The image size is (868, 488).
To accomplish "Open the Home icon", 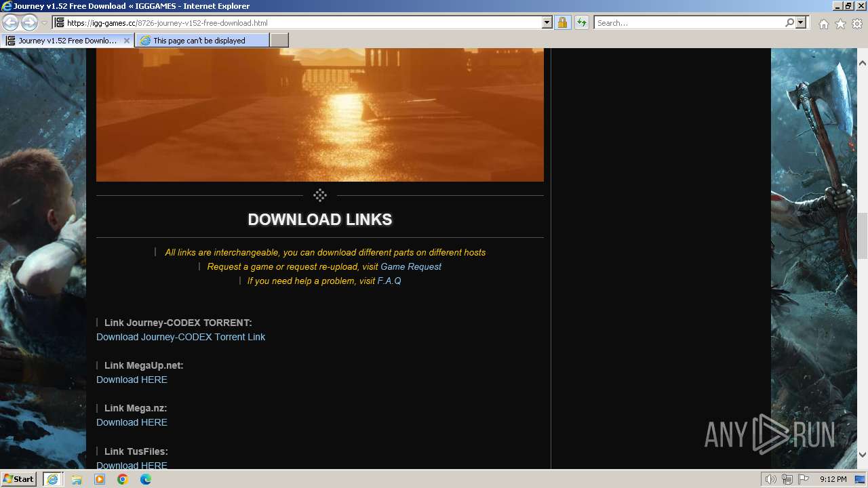I will (823, 24).
